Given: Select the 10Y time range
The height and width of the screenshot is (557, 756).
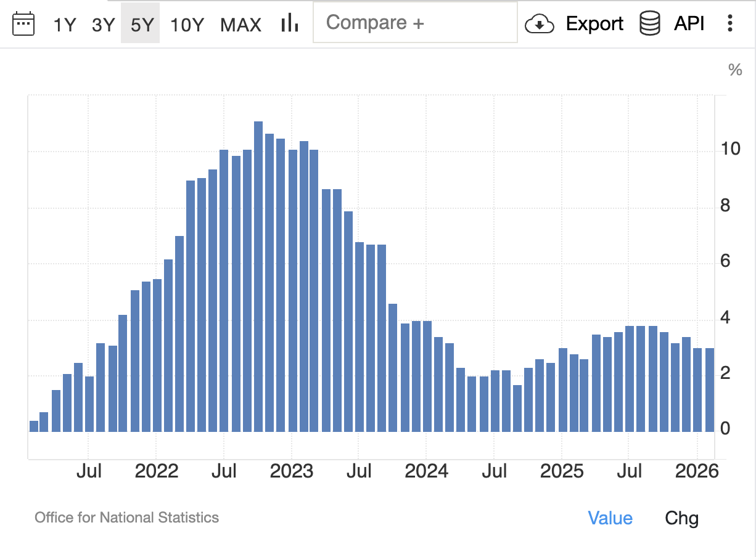Looking at the screenshot, I should 187,25.
